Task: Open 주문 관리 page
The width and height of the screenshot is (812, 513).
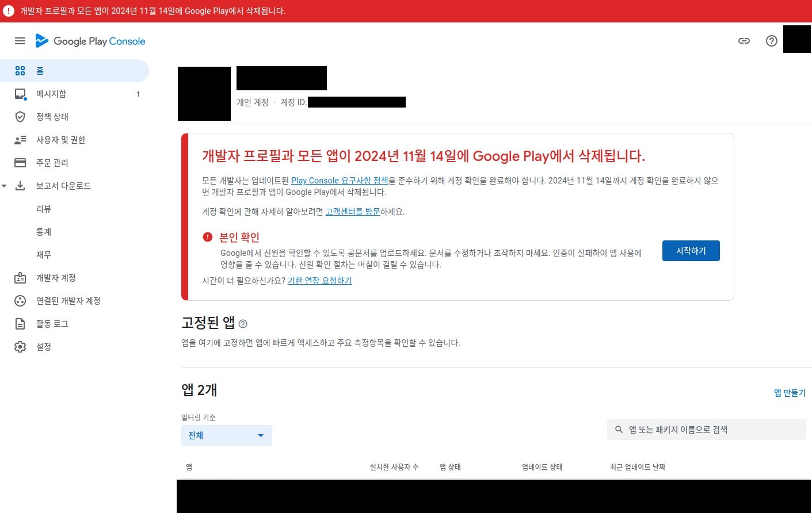Action: [74, 163]
